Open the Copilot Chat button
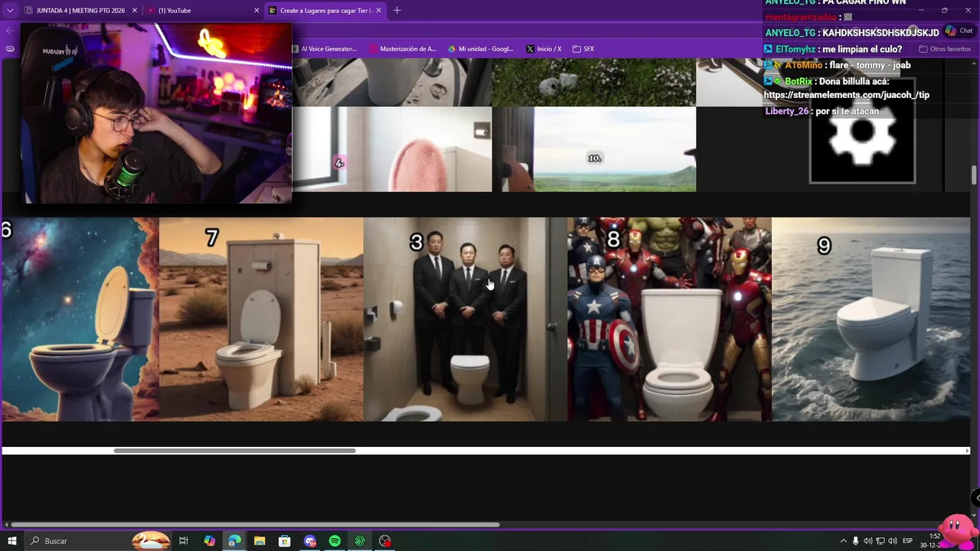980x551 pixels. pyautogui.click(x=959, y=31)
